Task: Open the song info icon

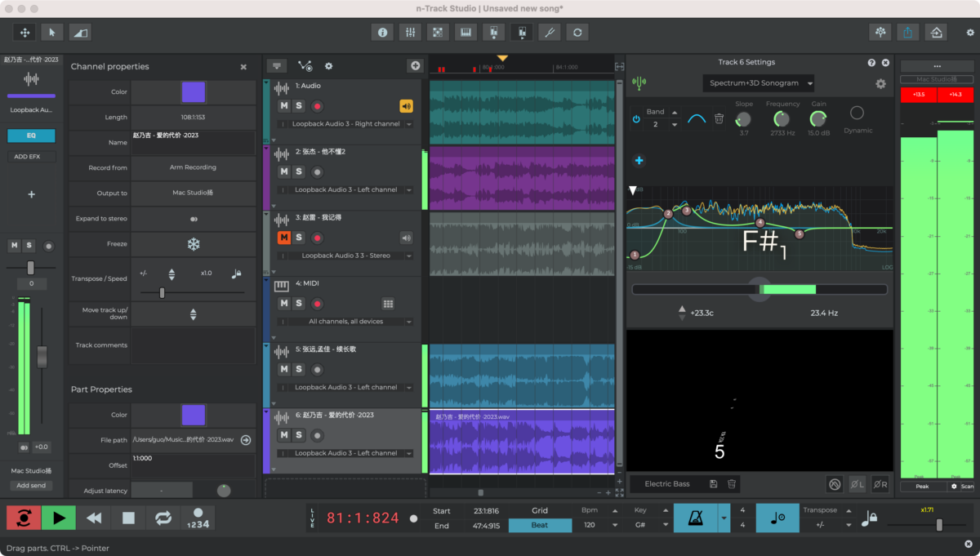Action: [x=381, y=32]
